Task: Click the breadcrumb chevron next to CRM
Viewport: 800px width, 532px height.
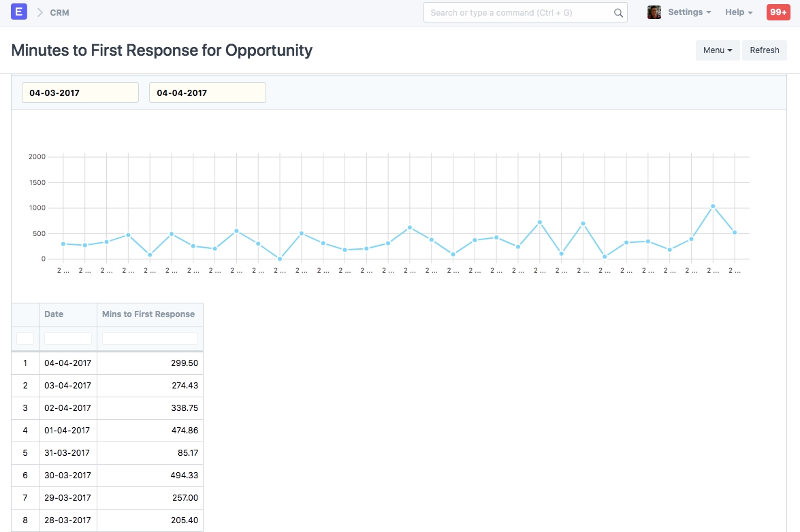Action: point(39,13)
